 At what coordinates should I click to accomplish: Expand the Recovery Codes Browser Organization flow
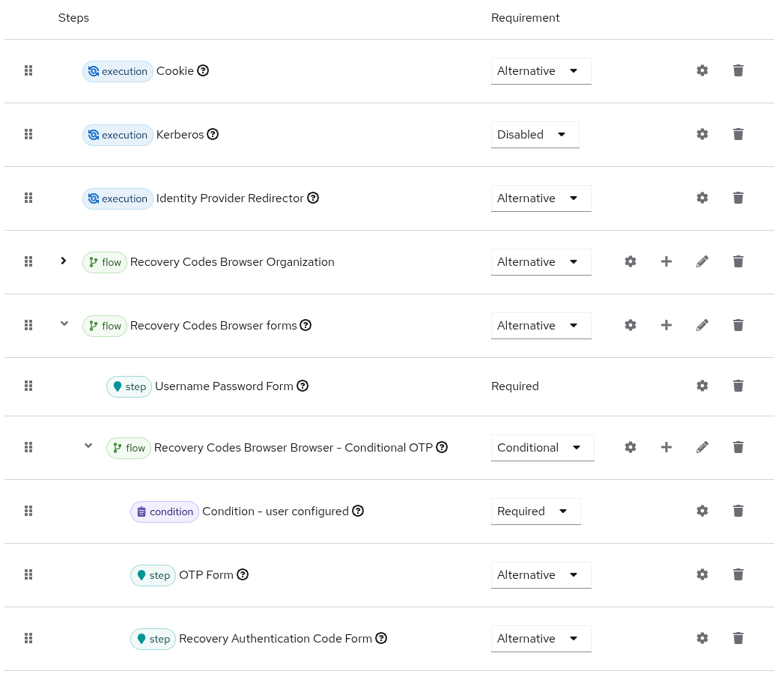64,261
